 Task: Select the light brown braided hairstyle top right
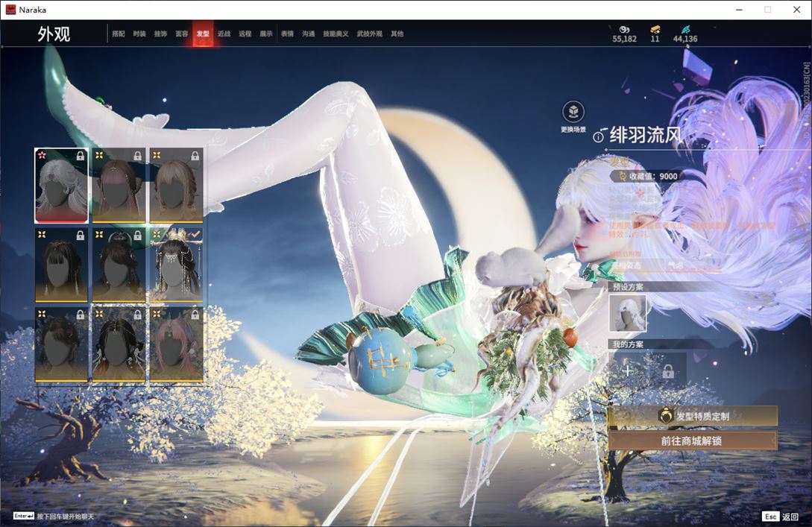point(176,186)
